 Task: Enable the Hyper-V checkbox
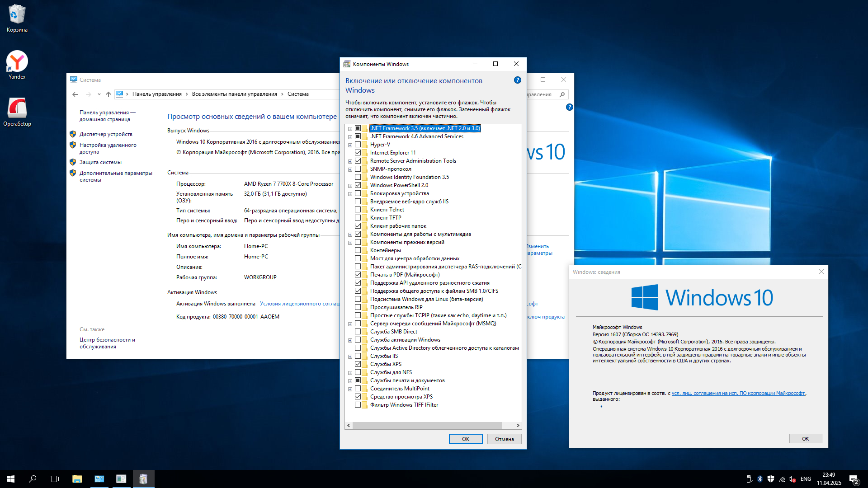click(x=358, y=145)
